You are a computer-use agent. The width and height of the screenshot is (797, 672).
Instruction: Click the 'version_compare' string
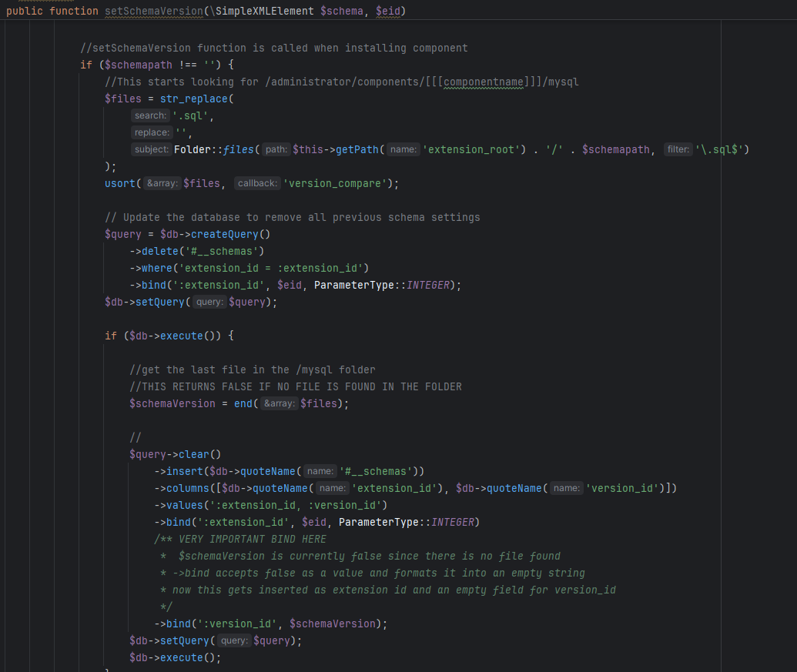tap(336, 184)
